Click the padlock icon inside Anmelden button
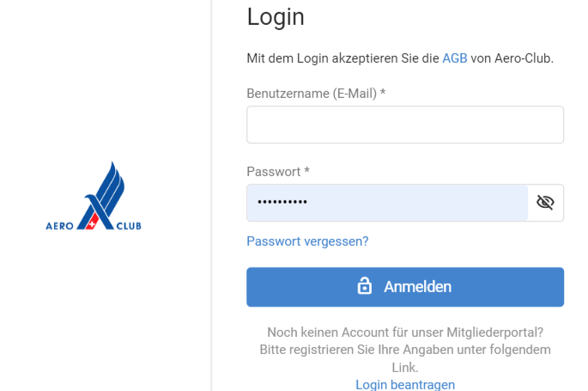This screenshot has width=588, height=391. 364,286
